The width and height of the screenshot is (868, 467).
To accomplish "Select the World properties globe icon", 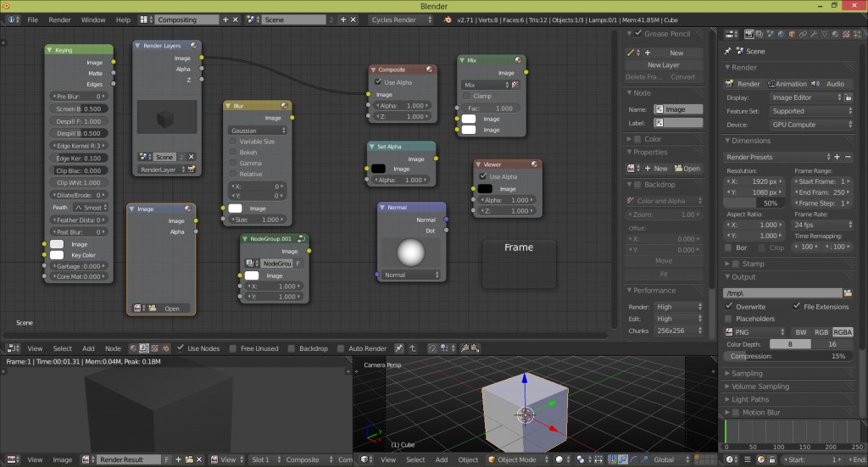I will 782,35.
